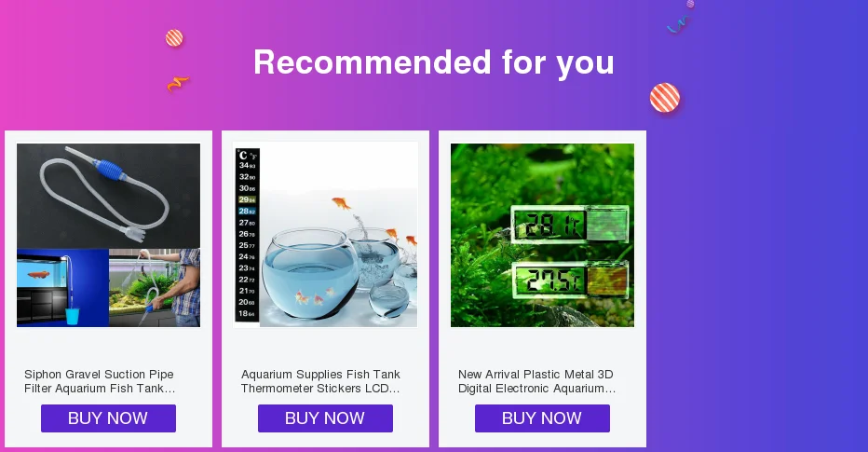Click BUY NOW for the siphon pipe

(x=108, y=418)
